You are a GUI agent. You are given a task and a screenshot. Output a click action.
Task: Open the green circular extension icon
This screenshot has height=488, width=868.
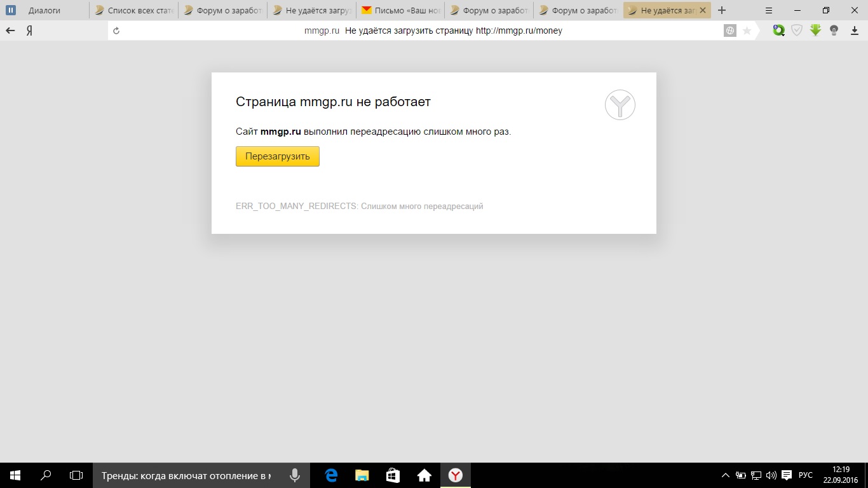(x=778, y=30)
